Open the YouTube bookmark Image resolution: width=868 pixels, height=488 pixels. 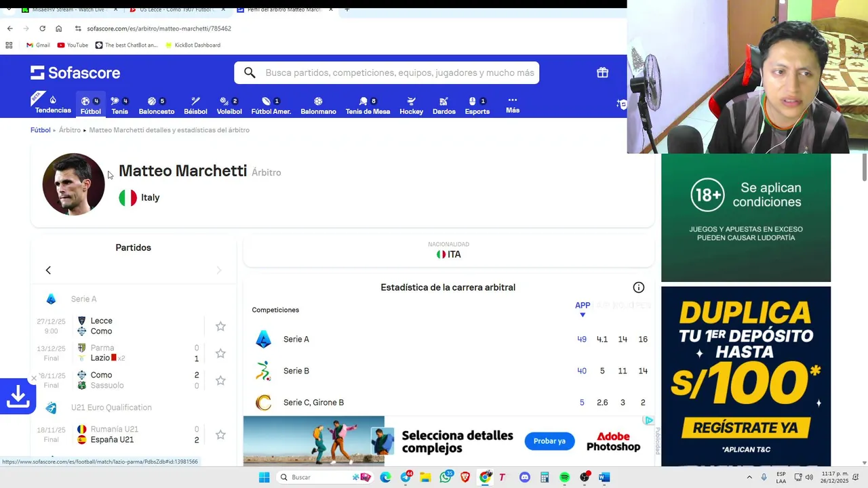pyautogui.click(x=73, y=45)
